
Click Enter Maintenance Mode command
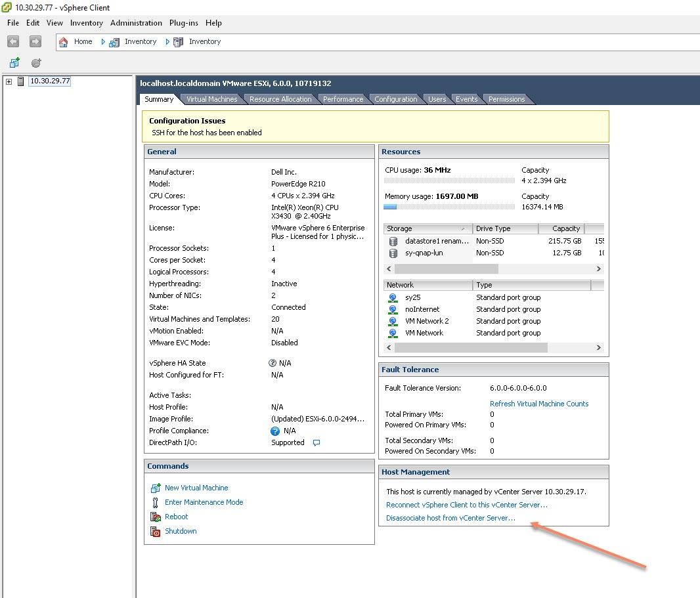[204, 503]
